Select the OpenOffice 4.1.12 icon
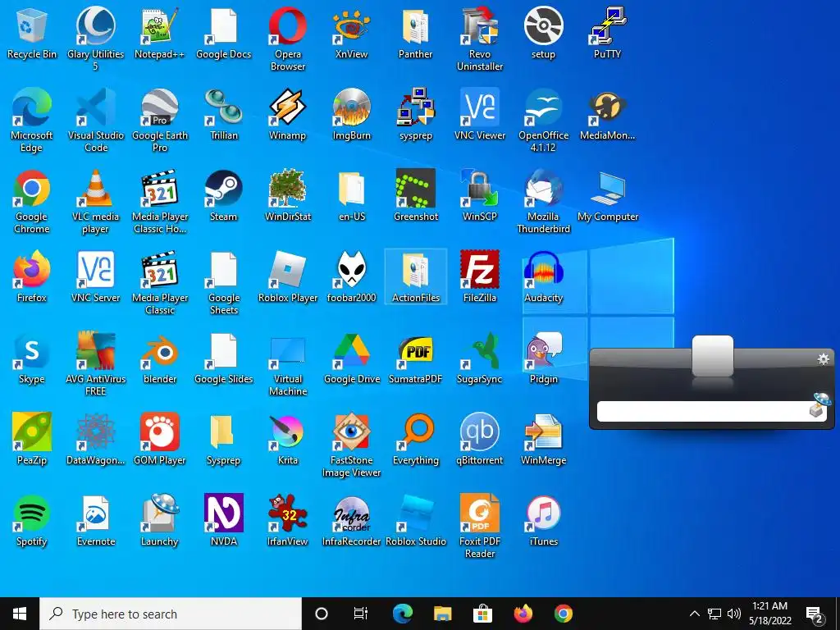This screenshot has height=630, width=840. pos(543,121)
